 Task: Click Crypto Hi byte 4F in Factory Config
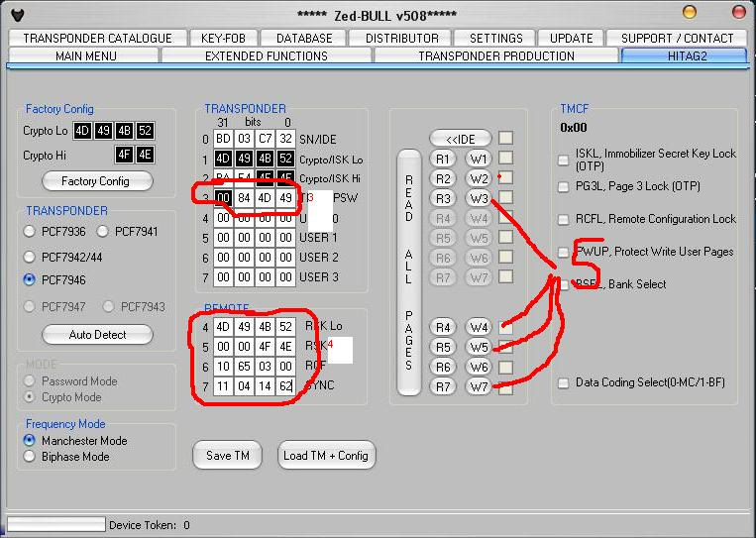coord(124,155)
